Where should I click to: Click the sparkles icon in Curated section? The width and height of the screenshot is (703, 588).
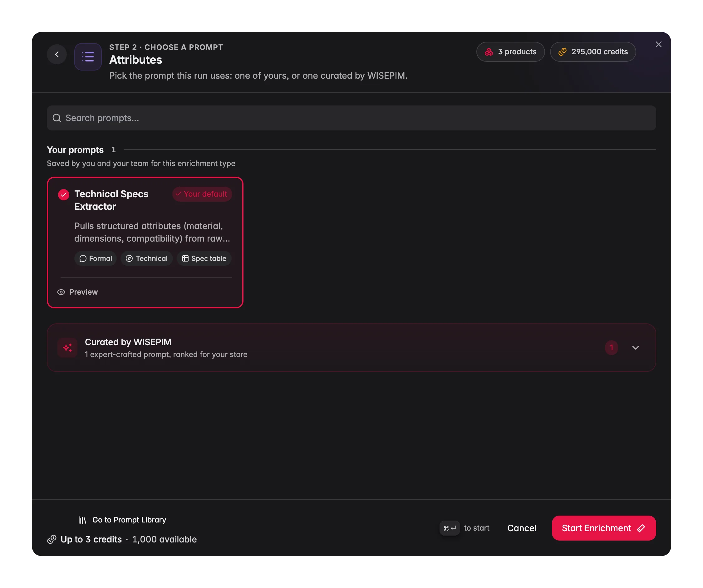67,347
